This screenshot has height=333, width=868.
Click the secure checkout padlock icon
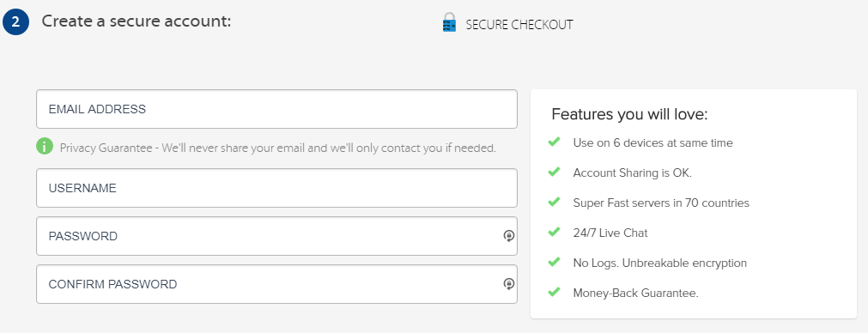(450, 22)
